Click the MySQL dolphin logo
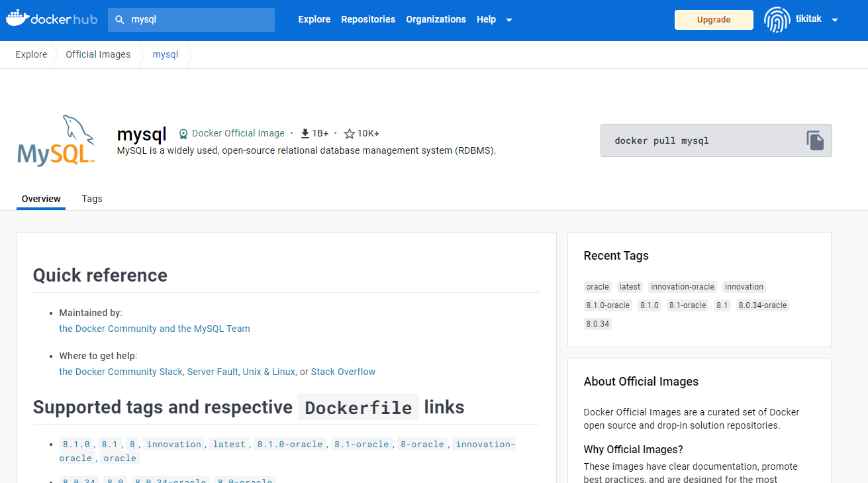868x483 pixels. [56, 140]
